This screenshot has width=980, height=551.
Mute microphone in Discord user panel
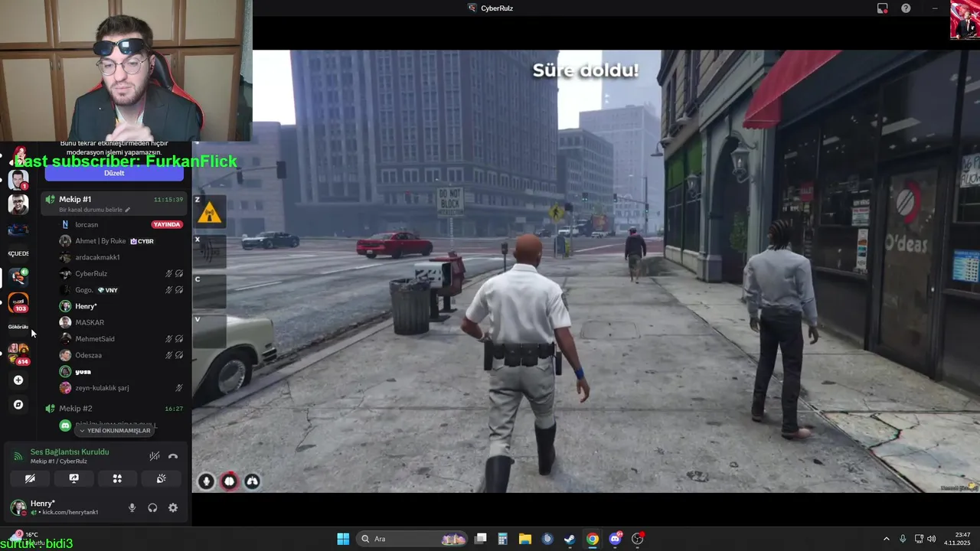click(132, 507)
